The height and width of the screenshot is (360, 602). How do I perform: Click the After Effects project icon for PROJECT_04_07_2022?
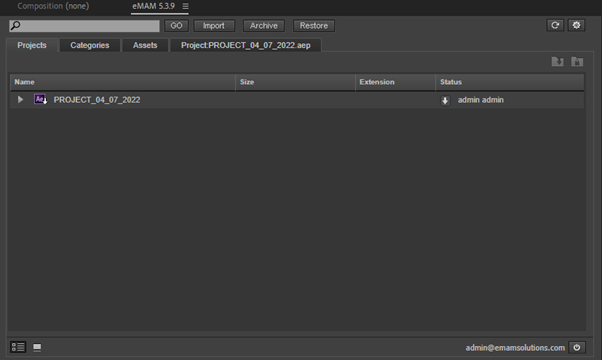tap(40, 99)
